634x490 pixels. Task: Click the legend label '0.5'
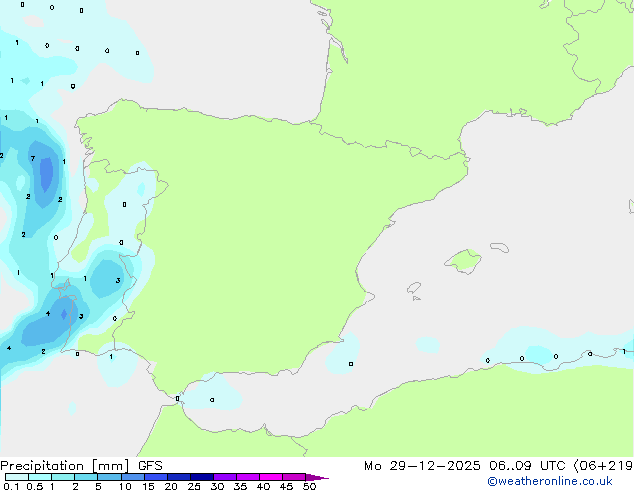[x=35, y=486]
